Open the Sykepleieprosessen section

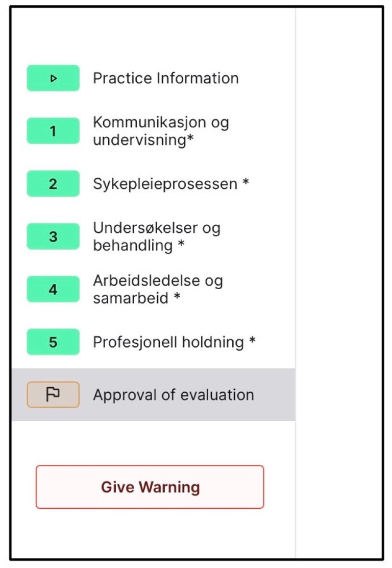[x=165, y=184]
